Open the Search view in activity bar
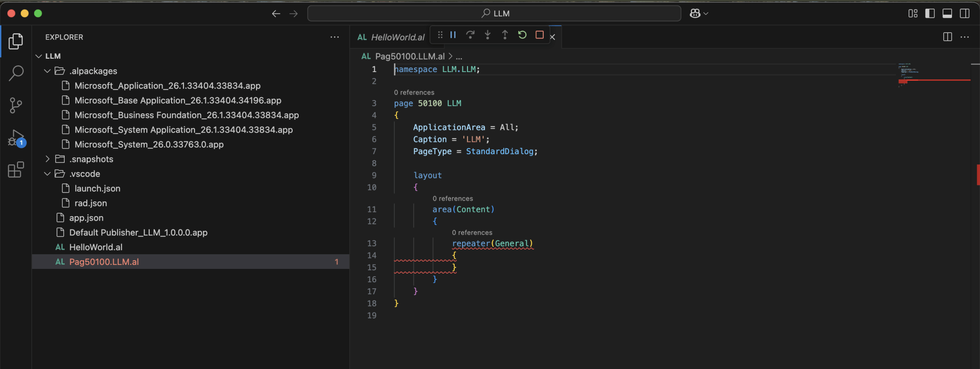 coord(16,73)
